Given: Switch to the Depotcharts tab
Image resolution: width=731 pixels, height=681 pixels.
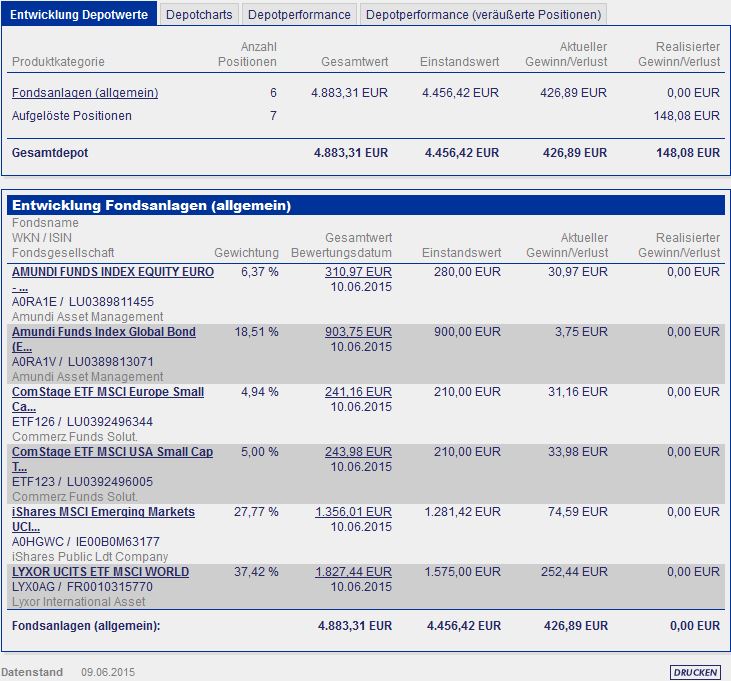Looking at the screenshot, I should click(199, 14).
